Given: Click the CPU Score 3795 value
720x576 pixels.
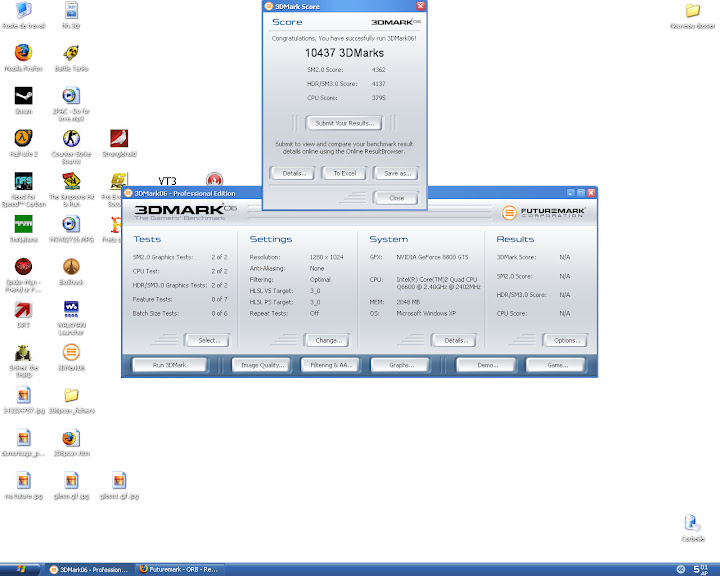Looking at the screenshot, I should [378, 98].
